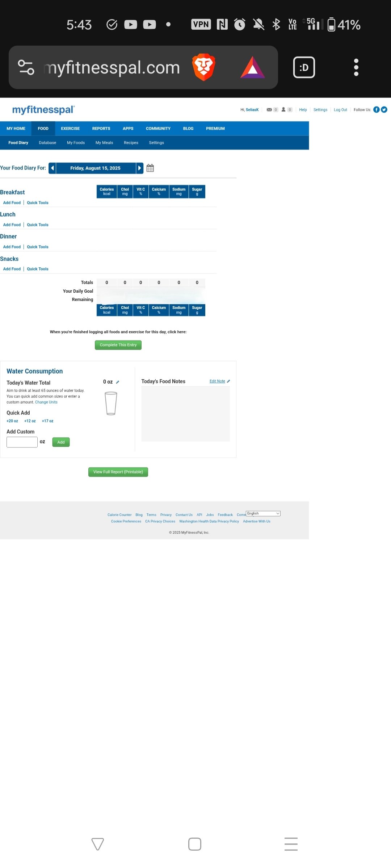
Task: Click the myfitnesspal logo
Action: [43, 110]
